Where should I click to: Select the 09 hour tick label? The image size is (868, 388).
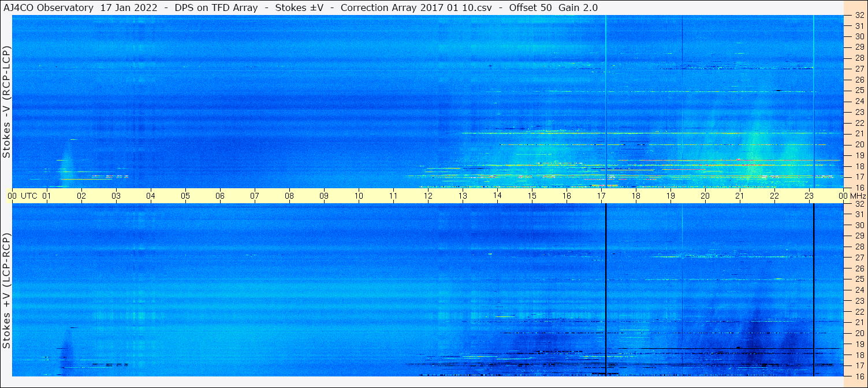(x=324, y=196)
